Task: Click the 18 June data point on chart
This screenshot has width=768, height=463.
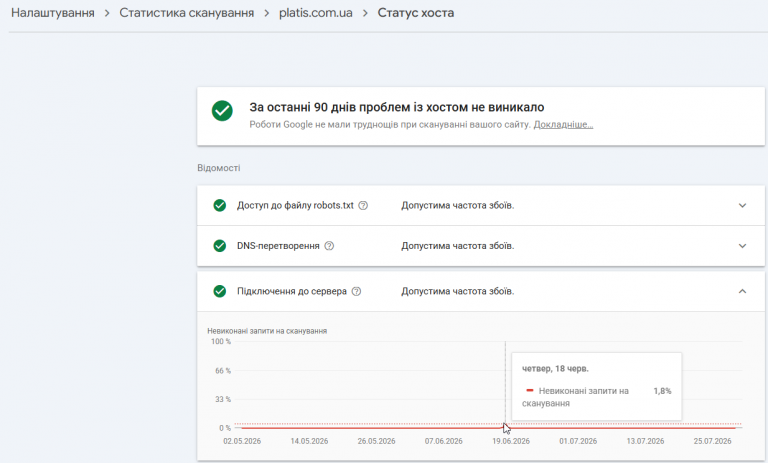Action: click(x=505, y=427)
